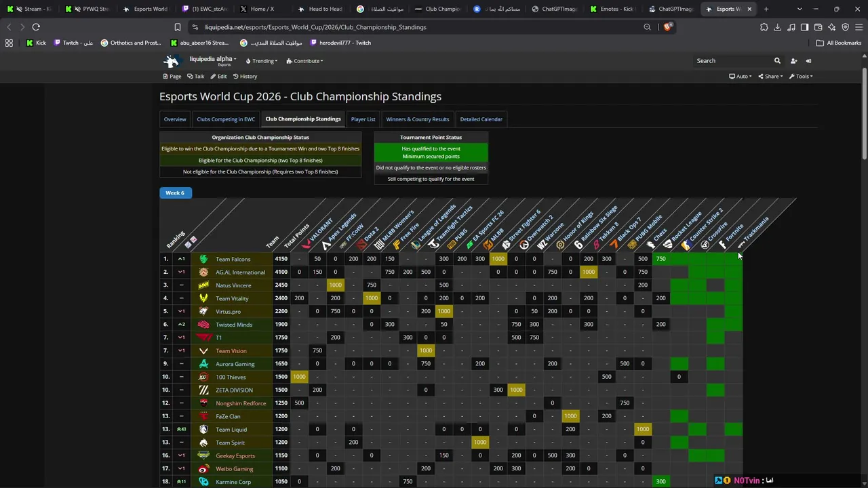Open the Tools dropdown
The height and width of the screenshot is (488, 868).
coord(801,77)
